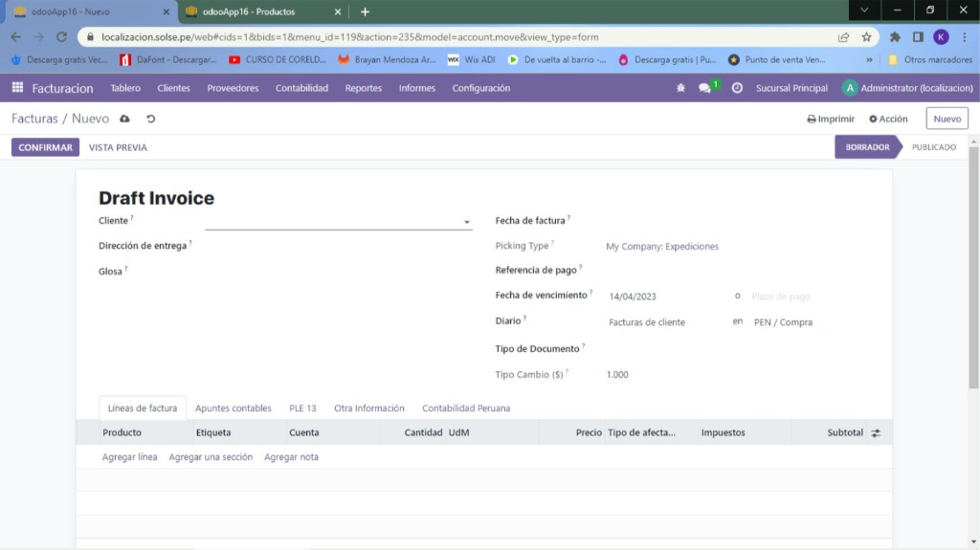Click the cloud save icon
Image resolution: width=980 pixels, height=550 pixels.
tap(124, 119)
